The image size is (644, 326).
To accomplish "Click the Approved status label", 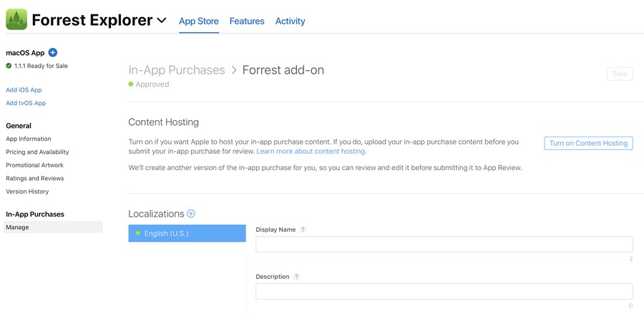I will 152,84.
